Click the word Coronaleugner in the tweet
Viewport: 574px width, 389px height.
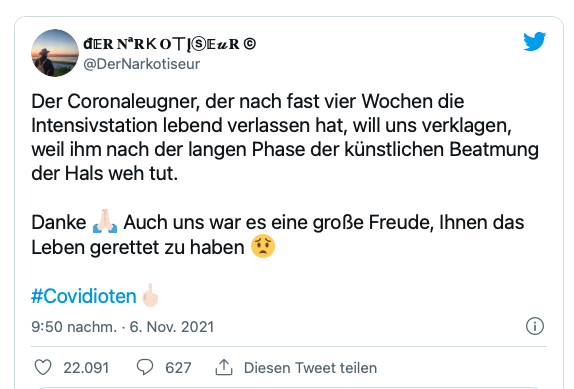point(133,101)
